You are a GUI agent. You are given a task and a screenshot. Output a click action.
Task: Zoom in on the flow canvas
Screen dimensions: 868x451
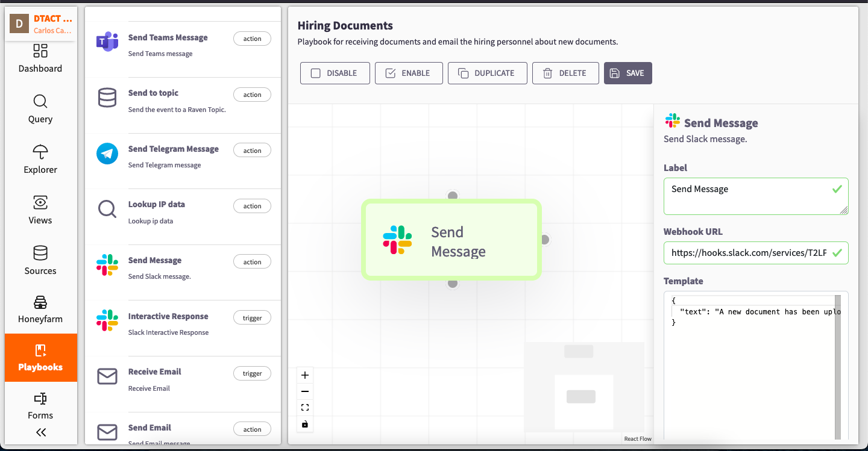coord(305,375)
